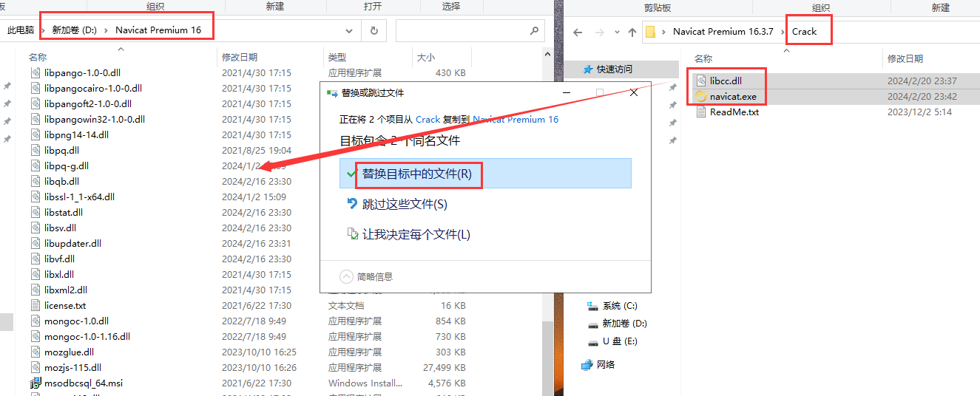Viewport: 980px width, 396px height.
Task: Go forward in right Explorer window
Action: pos(600,32)
